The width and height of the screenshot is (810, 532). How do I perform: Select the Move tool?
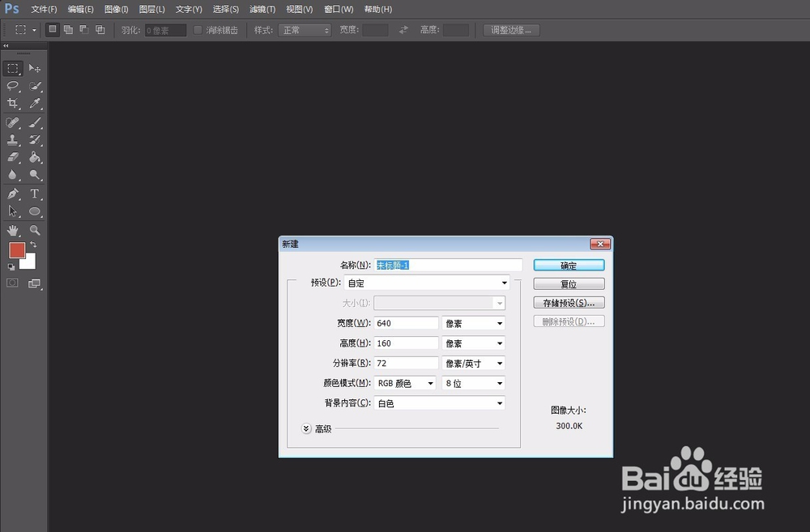[x=34, y=69]
